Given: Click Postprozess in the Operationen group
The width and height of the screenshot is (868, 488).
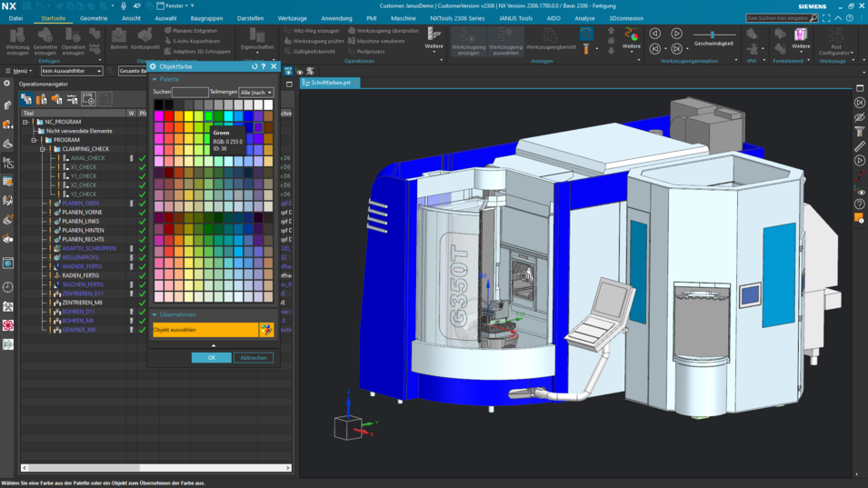Looking at the screenshot, I should (x=366, y=52).
